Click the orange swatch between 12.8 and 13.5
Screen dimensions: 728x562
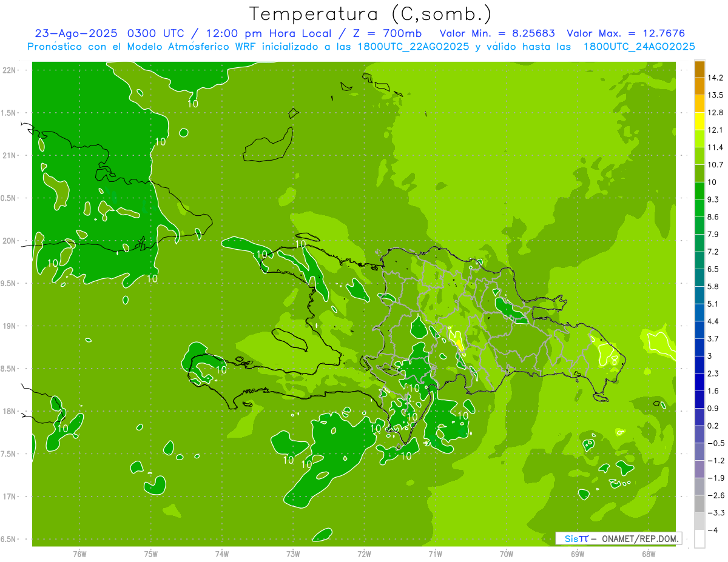coord(699,104)
